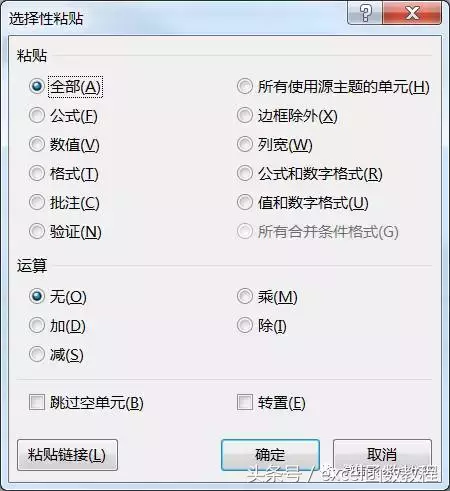Choose 减(S) operation
450x491 pixels.
[37, 355]
